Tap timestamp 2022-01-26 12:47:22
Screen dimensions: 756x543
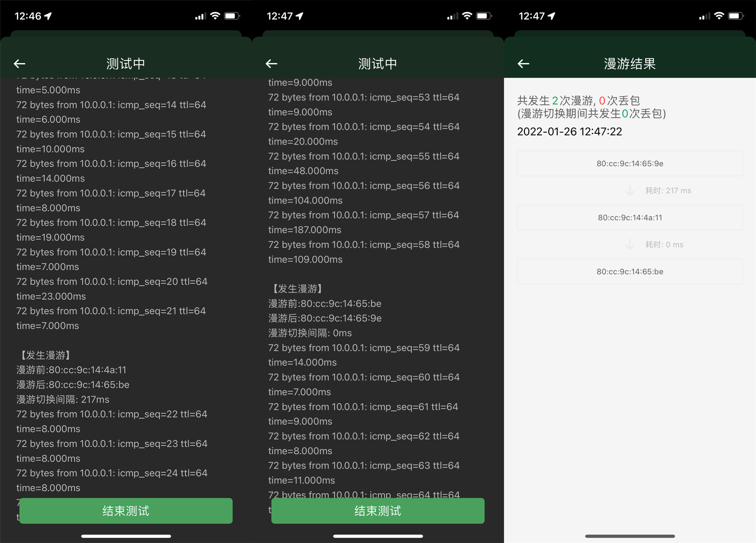click(569, 131)
